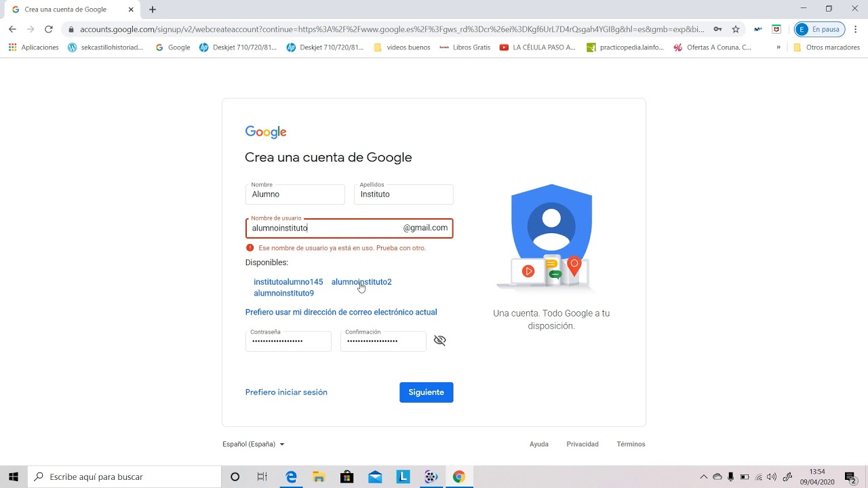Viewport: 868px width, 488px height.
Task: Open a new tab with plus button
Action: click(x=153, y=9)
